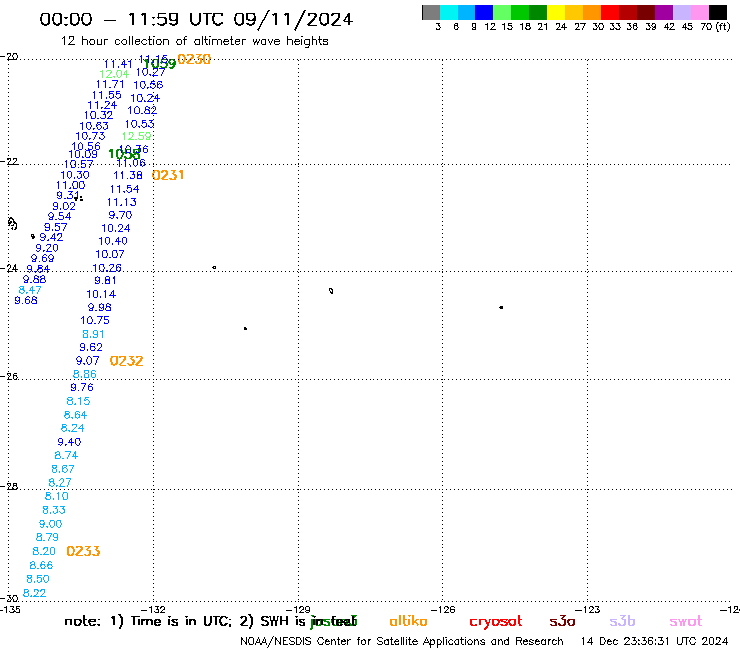Select the subtitle about altimeter wave heights
740x650 pixels.
pos(195,41)
